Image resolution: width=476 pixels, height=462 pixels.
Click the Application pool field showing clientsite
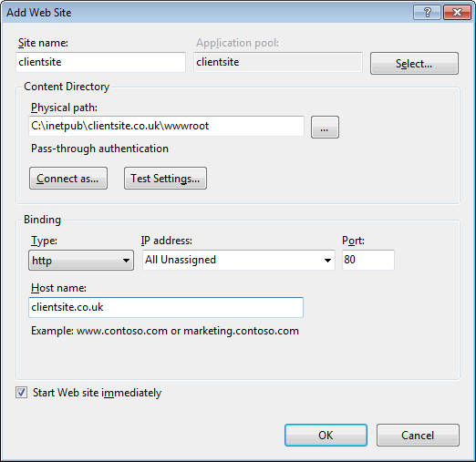click(278, 62)
